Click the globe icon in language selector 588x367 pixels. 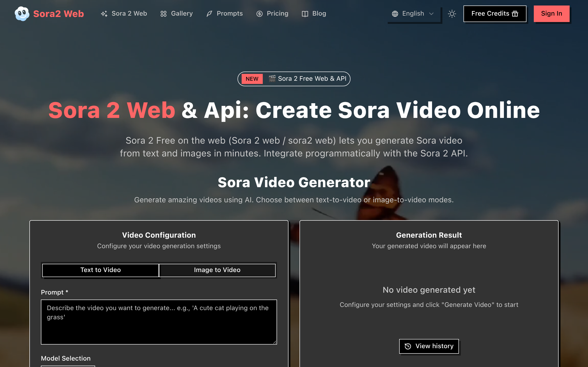coord(395,14)
